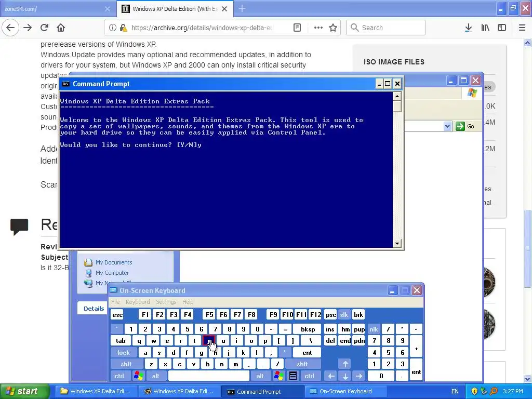
Task: Click the psc print screen key
Action: pyautogui.click(x=331, y=315)
